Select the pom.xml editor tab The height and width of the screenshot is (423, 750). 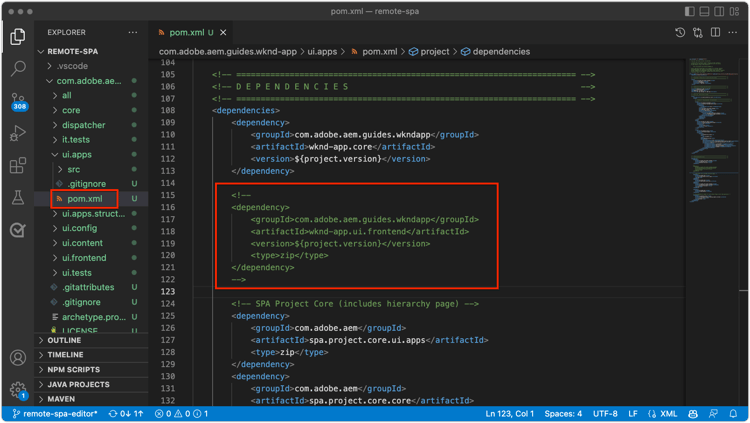186,33
